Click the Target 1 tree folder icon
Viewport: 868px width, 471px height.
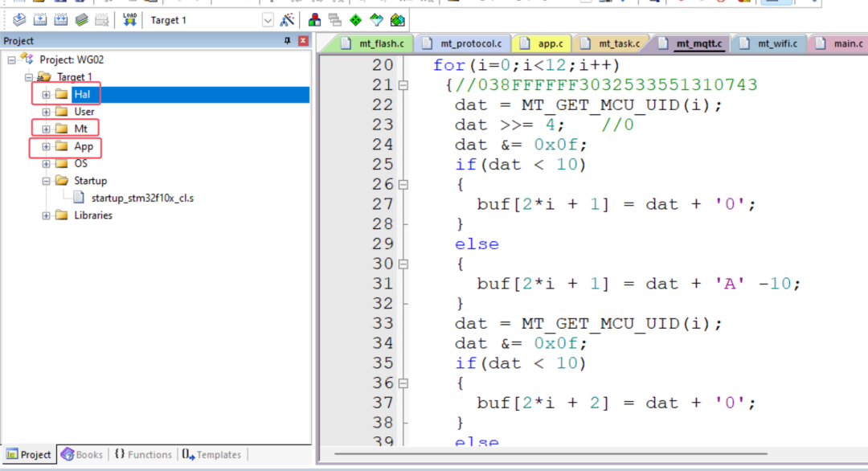click(x=44, y=76)
